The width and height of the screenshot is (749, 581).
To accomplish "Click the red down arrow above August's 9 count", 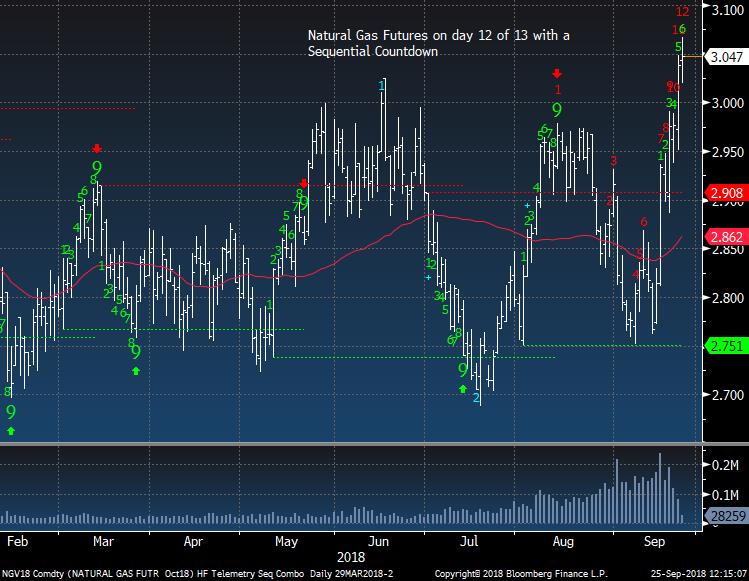I will (x=557, y=73).
